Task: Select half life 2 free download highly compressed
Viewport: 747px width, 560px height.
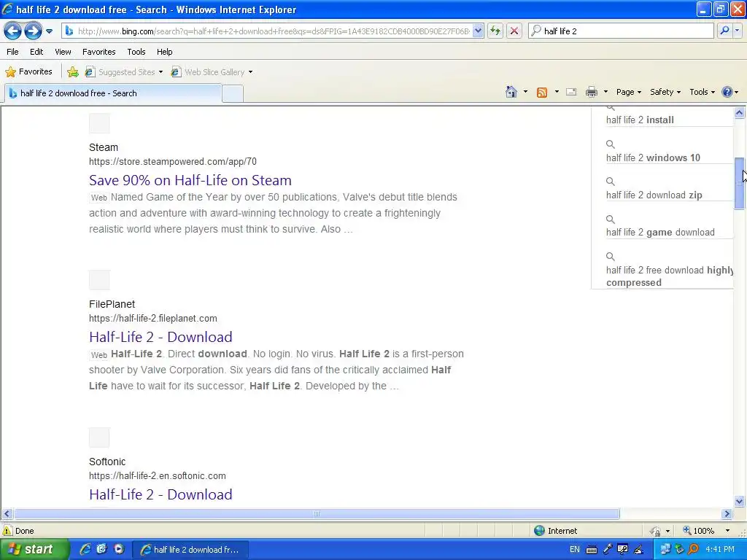Action: click(670, 276)
